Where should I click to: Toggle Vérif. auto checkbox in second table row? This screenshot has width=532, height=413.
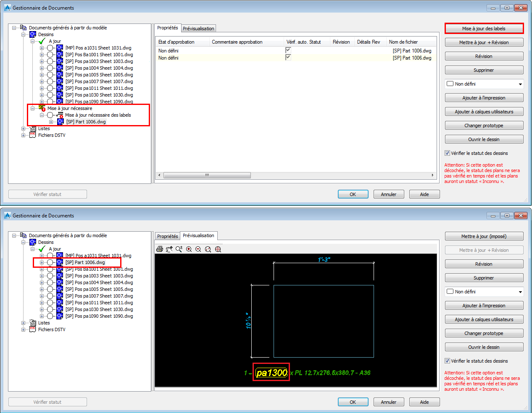click(288, 57)
